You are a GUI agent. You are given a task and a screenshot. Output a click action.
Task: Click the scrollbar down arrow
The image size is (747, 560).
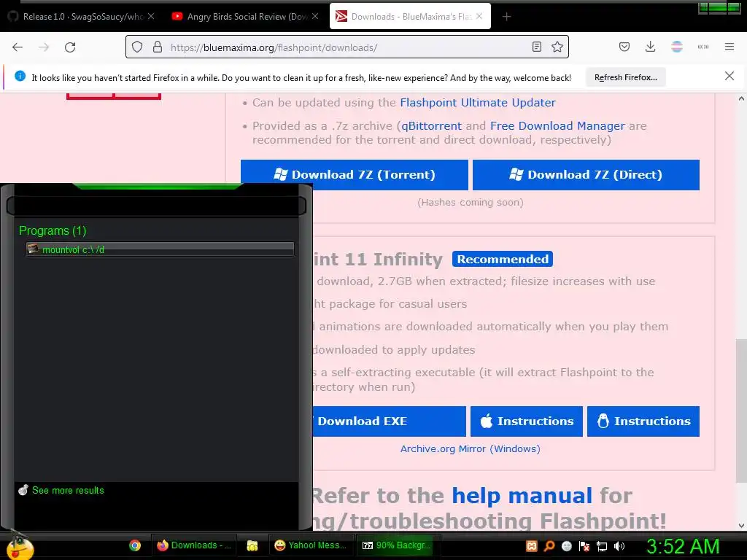[x=741, y=526]
